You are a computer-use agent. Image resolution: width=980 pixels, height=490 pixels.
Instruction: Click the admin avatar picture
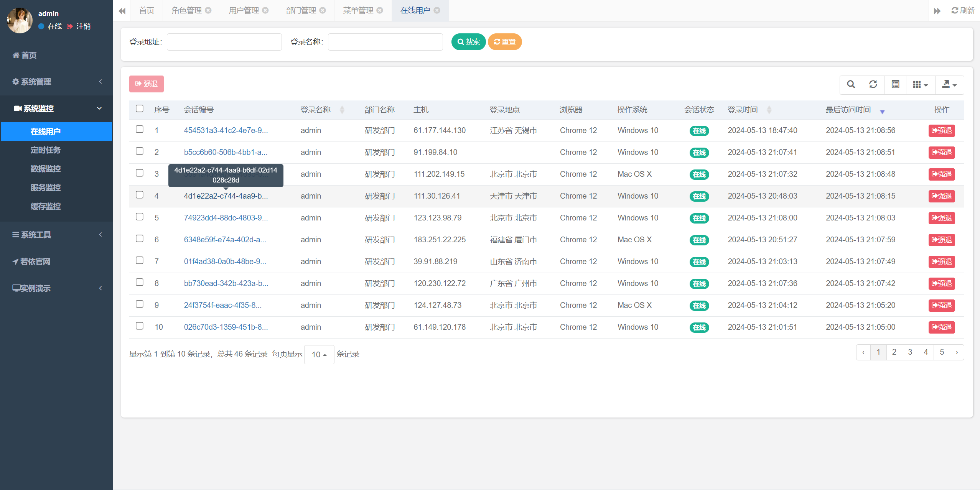[x=20, y=20]
